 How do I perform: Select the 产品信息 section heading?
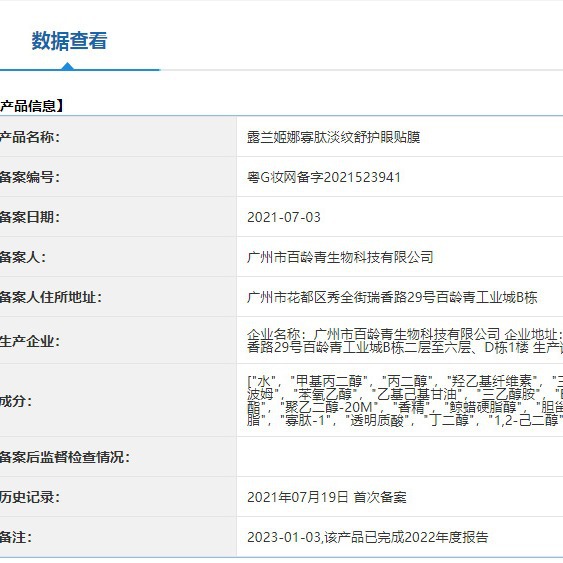click(x=32, y=106)
